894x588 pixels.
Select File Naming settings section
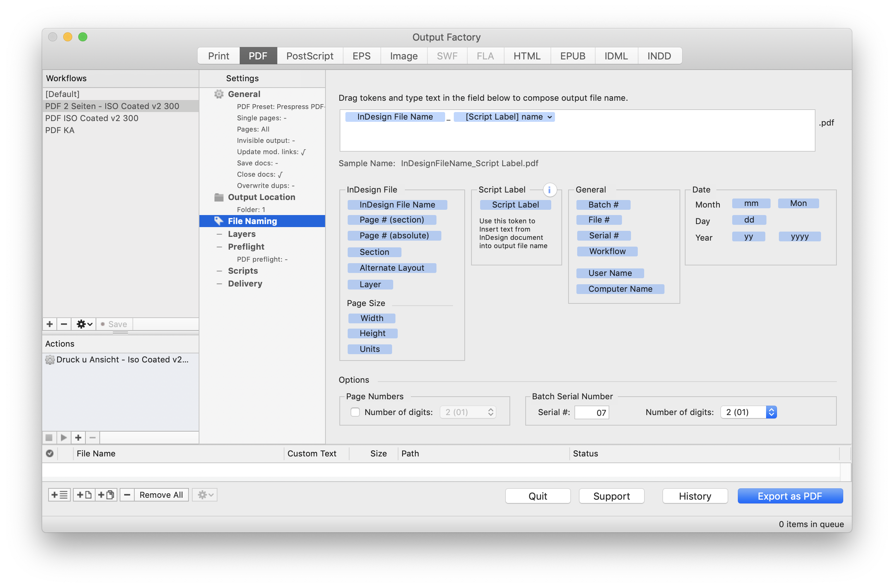(x=262, y=221)
